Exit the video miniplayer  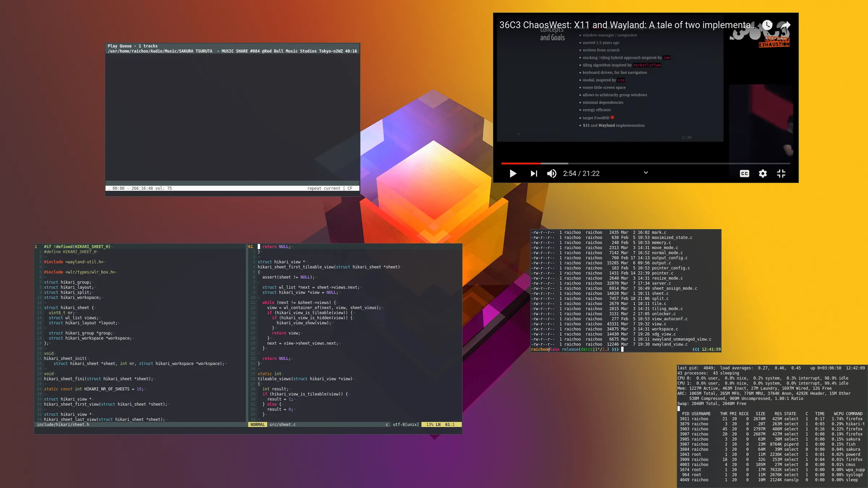click(781, 174)
